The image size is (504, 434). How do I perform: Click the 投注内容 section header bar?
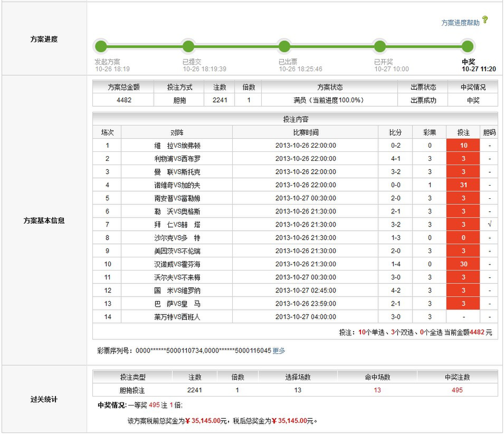tap(295, 119)
